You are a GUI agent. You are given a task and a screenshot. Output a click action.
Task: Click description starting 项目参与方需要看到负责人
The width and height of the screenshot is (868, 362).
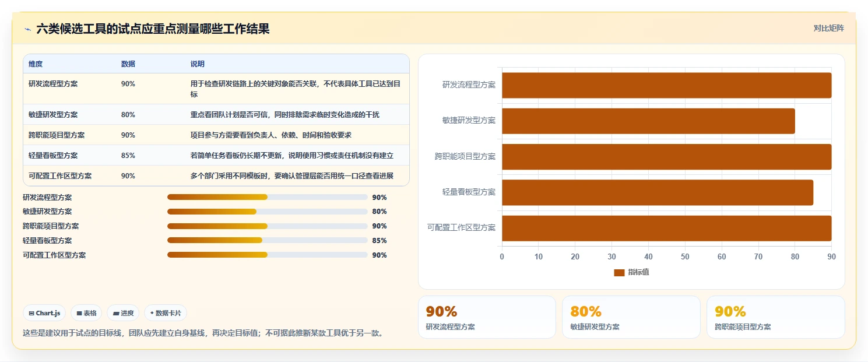[271, 135]
